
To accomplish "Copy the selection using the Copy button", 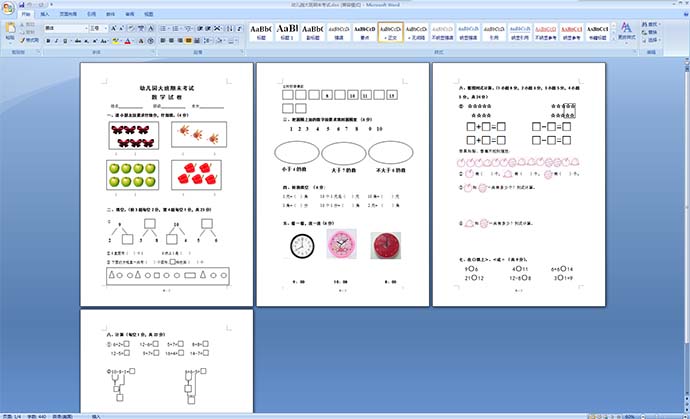I will [x=29, y=32].
